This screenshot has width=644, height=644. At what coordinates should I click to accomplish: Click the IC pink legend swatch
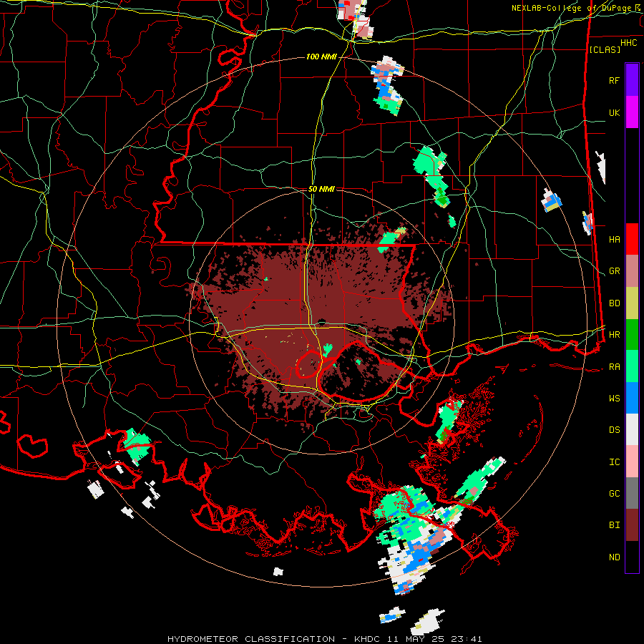(x=632, y=462)
